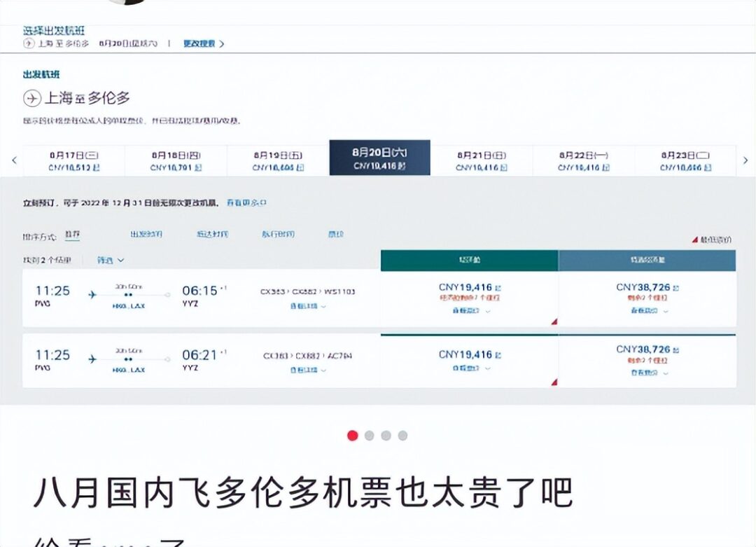Expand fare details under first CNY19,416 price
This screenshot has width=756, height=547.
tap(470, 311)
